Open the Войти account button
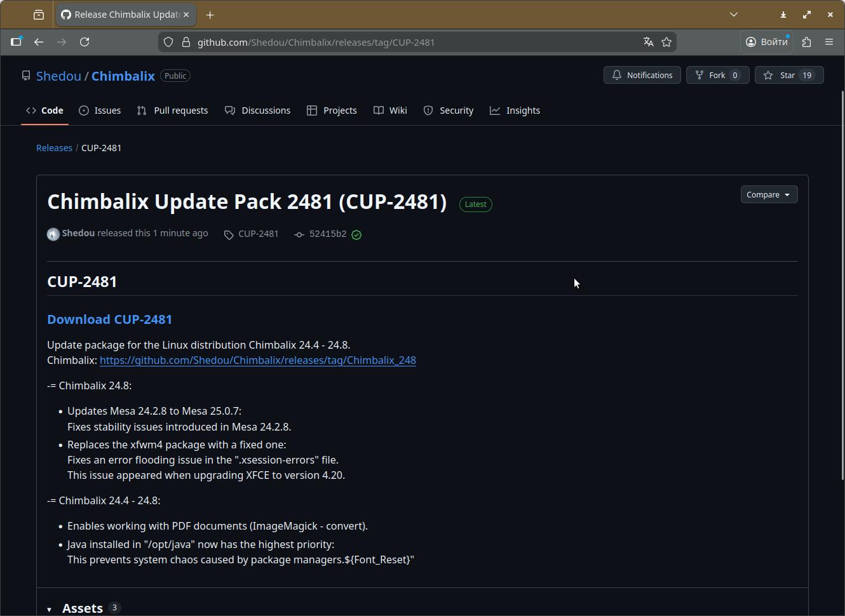Screen dimensions: 845x616 coord(767,42)
